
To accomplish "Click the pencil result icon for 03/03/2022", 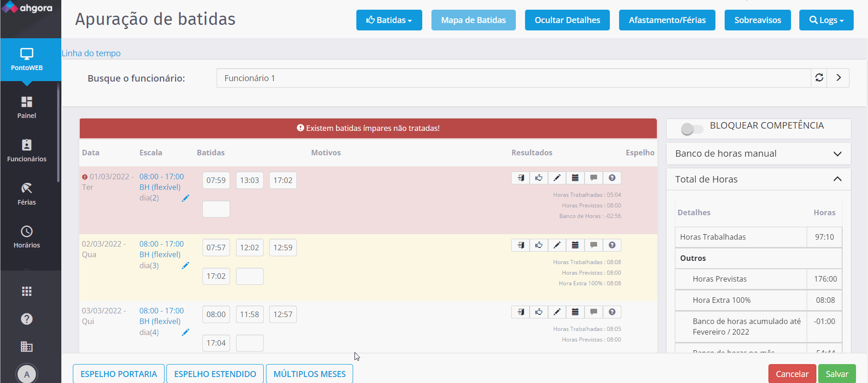I will (557, 312).
